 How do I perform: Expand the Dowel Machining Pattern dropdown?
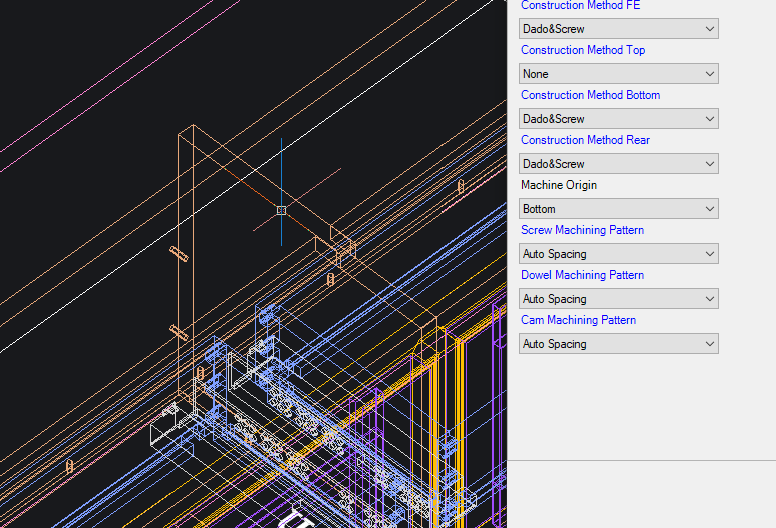[619, 299]
